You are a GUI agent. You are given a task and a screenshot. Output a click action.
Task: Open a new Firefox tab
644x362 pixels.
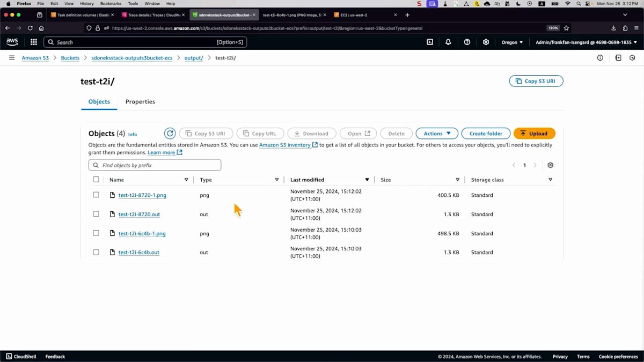tap(407, 15)
